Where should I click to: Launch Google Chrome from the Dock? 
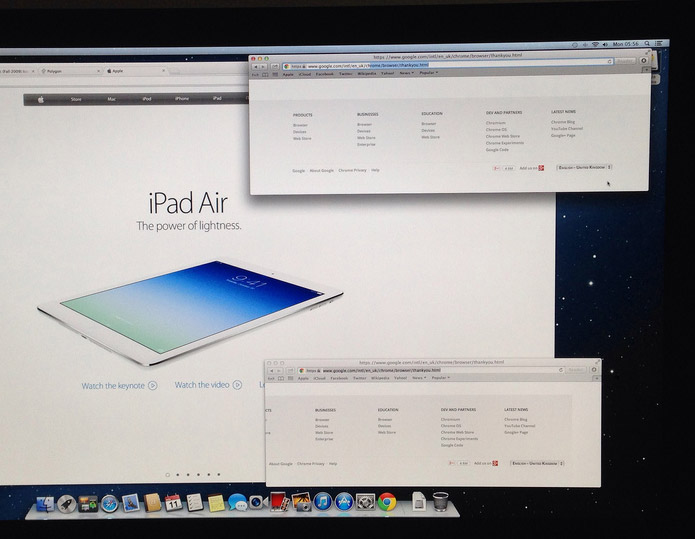[387, 502]
